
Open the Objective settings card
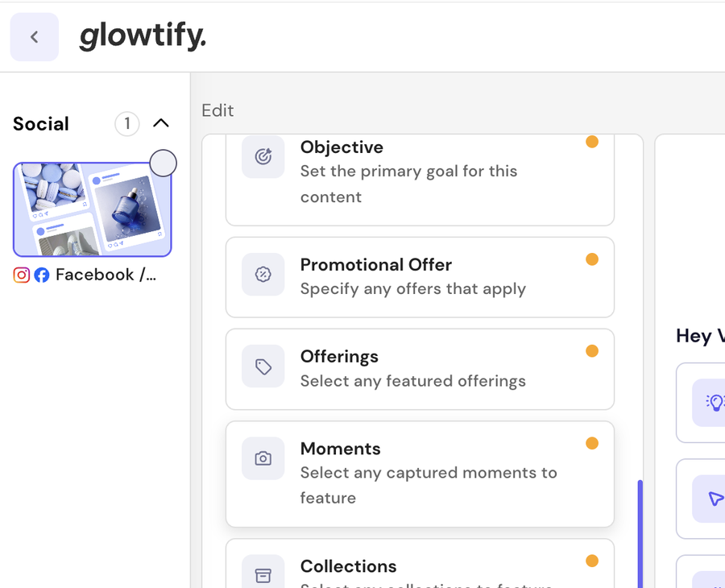(x=420, y=180)
